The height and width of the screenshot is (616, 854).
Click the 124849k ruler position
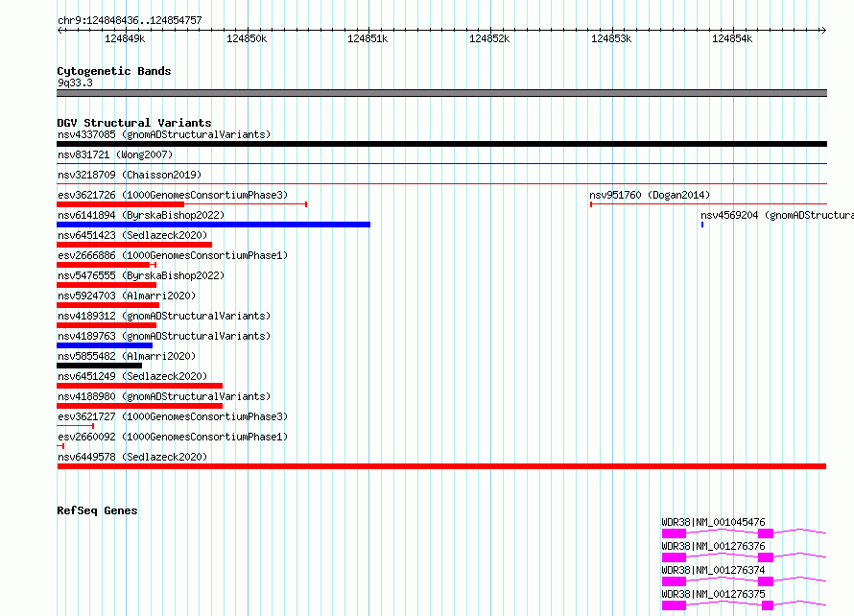(125, 38)
